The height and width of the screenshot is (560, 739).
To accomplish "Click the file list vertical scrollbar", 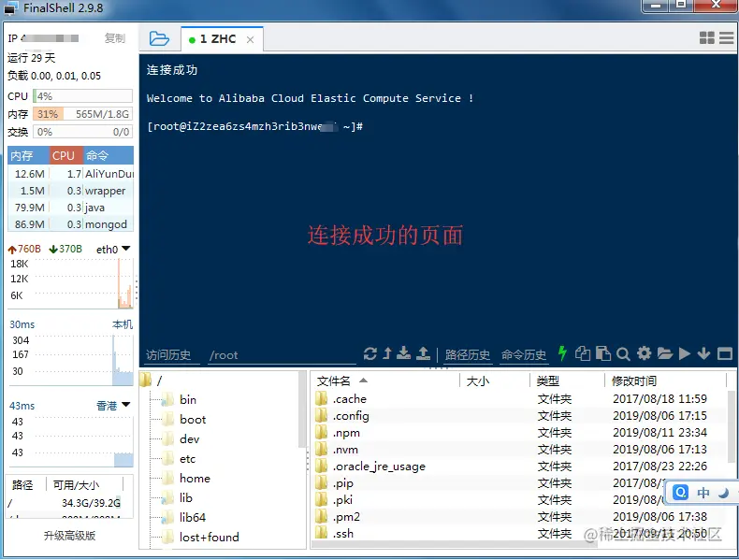I will 732,426.
